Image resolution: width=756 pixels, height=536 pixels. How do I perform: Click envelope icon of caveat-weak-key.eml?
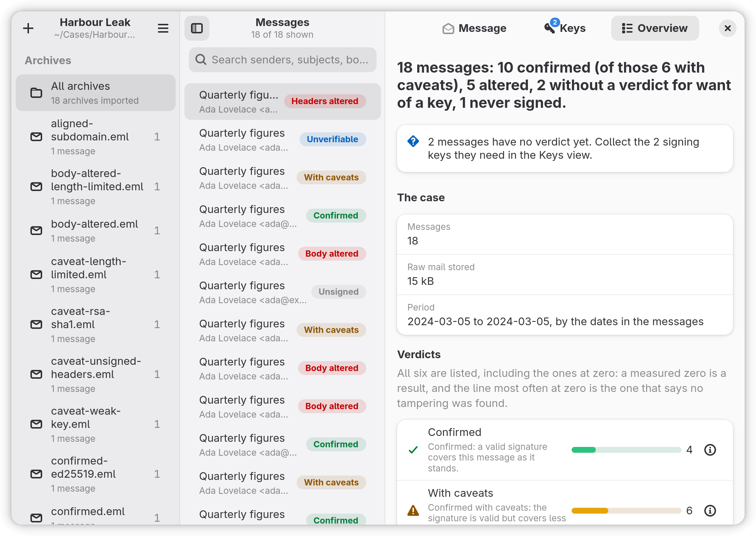click(36, 424)
